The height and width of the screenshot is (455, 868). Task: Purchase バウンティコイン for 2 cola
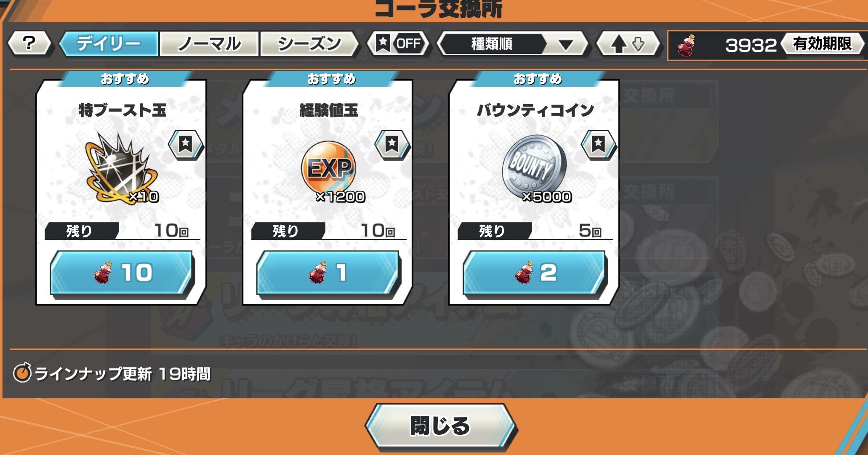[x=534, y=273]
